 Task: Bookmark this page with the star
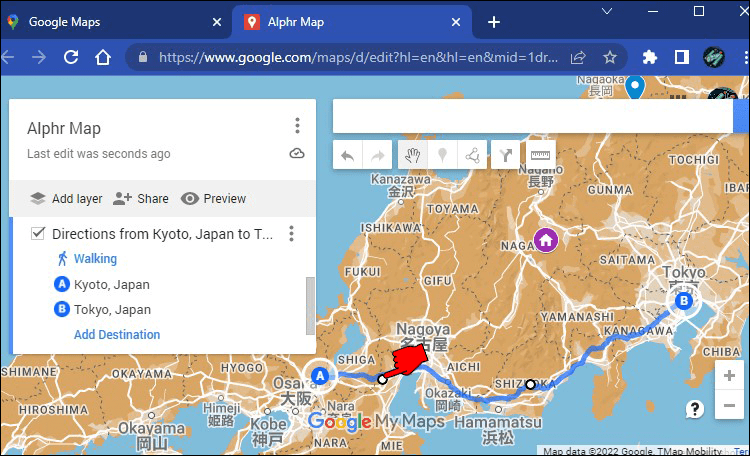coord(609,57)
